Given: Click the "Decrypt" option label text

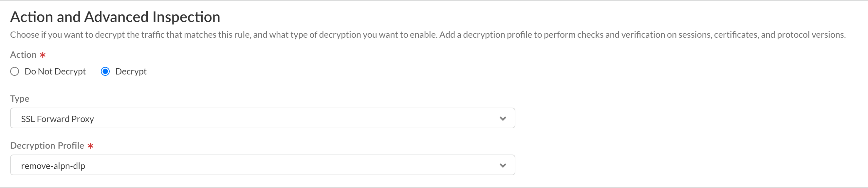Looking at the screenshot, I should click(x=131, y=72).
